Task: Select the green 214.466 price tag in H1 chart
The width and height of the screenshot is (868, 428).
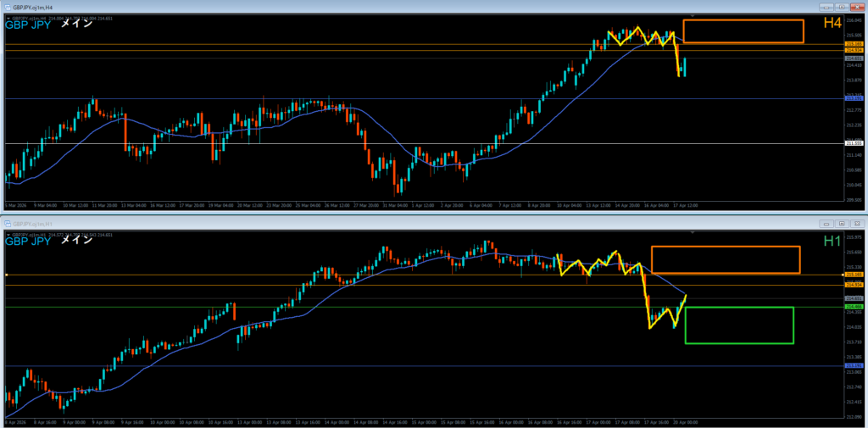Action: [853, 306]
